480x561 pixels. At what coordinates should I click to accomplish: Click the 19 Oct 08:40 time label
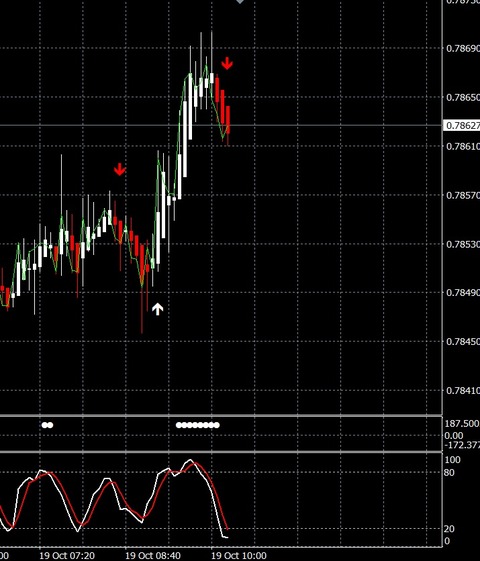(153, 556)
